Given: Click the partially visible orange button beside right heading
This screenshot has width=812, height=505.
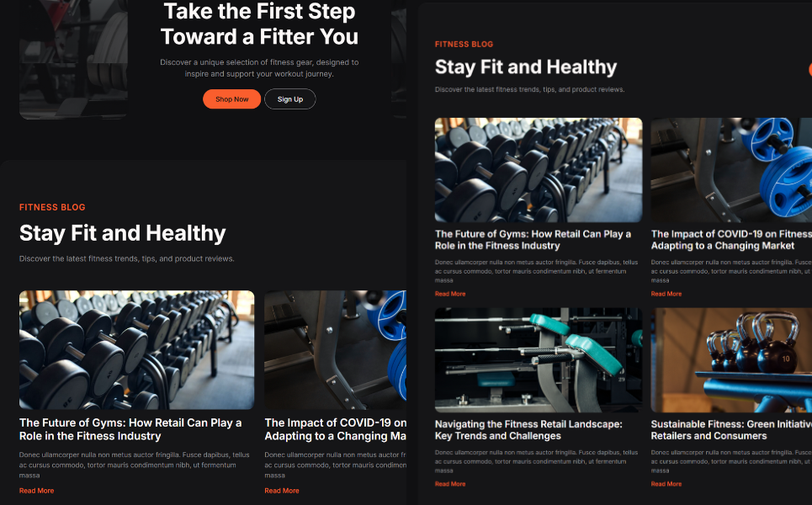Looking at the screenshot, I should (810, 69).
